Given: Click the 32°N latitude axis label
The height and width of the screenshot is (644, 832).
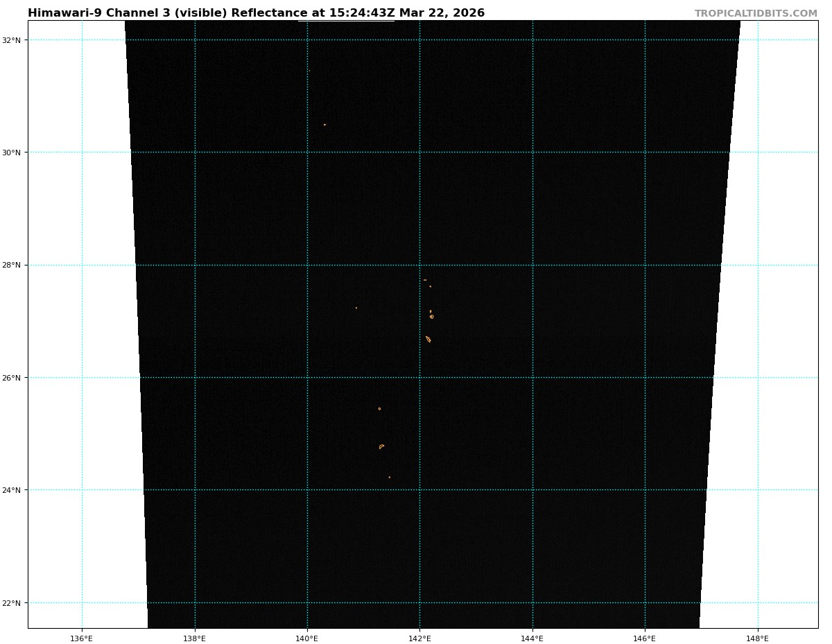Looking at the screenshot, I should (x=11, y=40).
